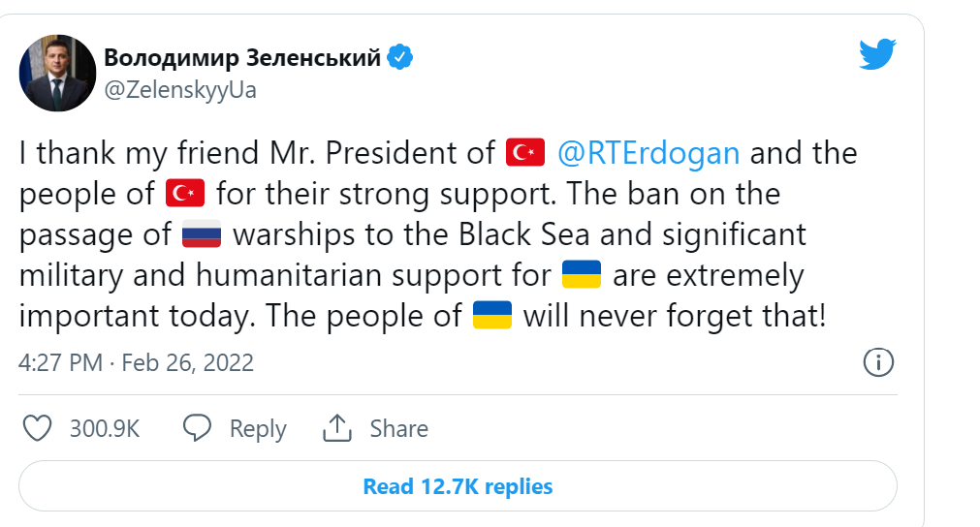Viewport: 980px width, 527px height.
Task: Click the share arrow icon
Action: point(336,428)
